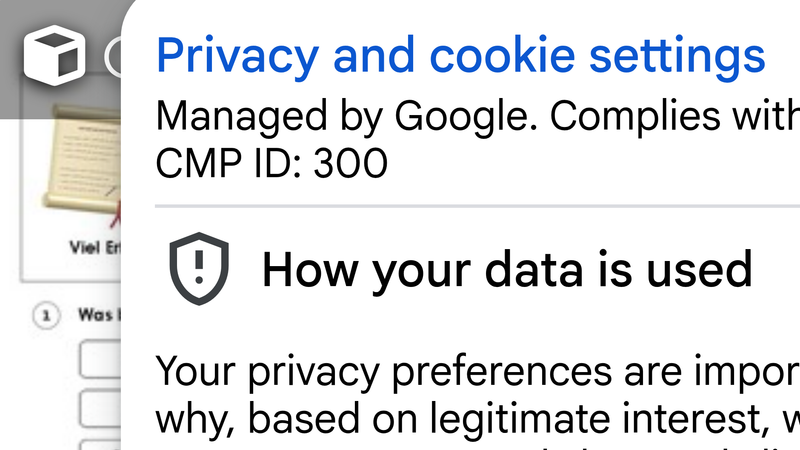Select the first answer box under question 1
The image size is (800, 450).
101,359
